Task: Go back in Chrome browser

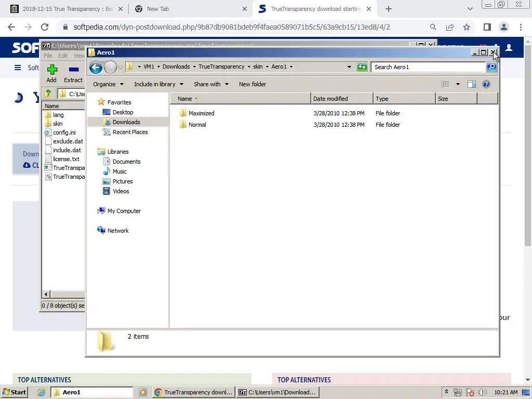Action: [11, 27]
